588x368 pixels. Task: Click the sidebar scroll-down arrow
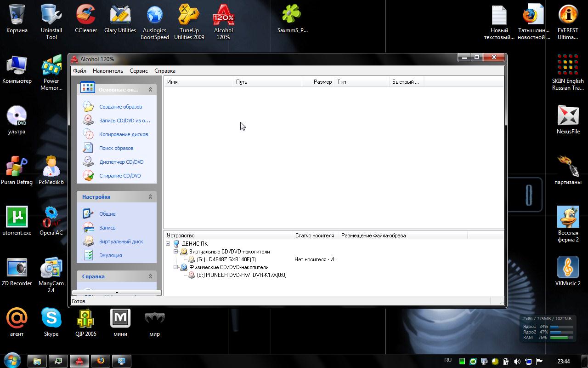[x=117, y=293]
